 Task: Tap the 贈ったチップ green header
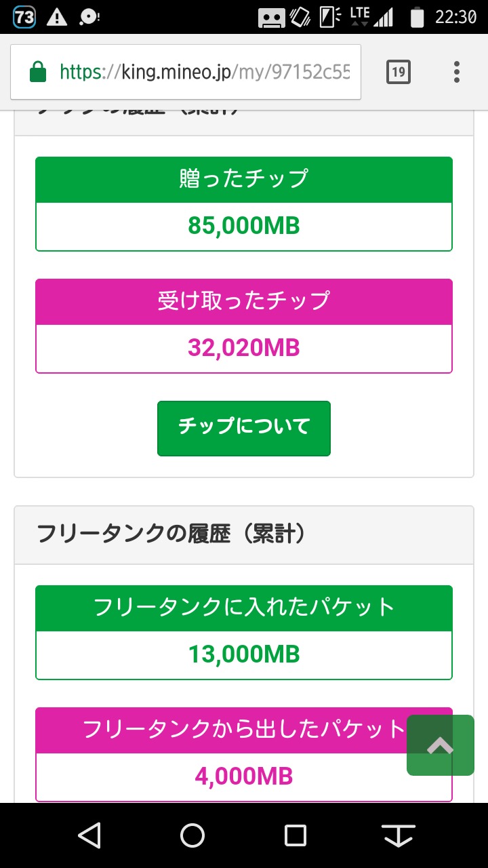(244, 180)
